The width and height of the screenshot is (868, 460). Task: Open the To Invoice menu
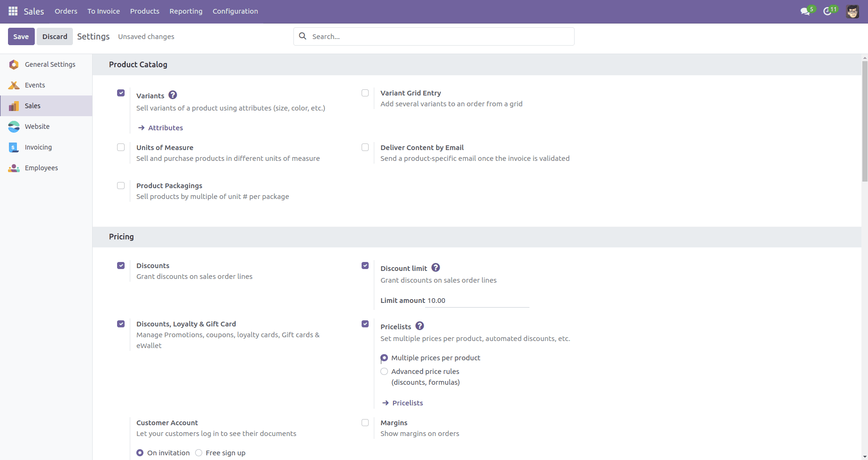pos(103,11)
